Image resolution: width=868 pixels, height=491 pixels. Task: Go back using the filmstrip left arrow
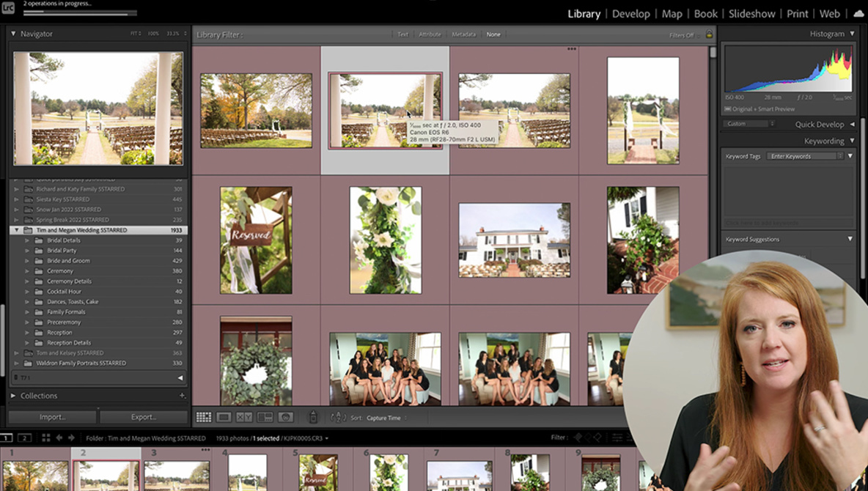[59, 438]
